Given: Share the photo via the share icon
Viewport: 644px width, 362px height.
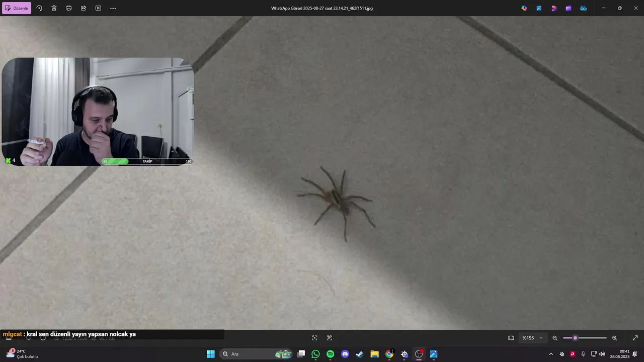Looking at the screenshot, I should (84, 8).
